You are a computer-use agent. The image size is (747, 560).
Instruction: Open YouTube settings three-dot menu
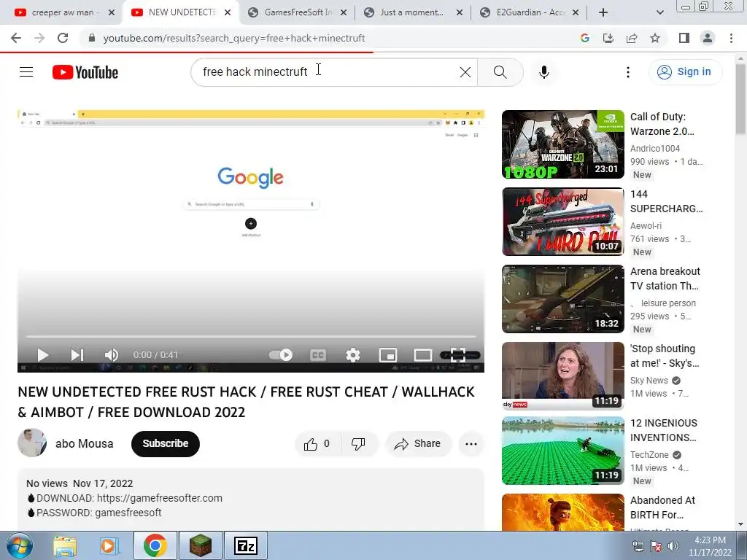point(628,72)
